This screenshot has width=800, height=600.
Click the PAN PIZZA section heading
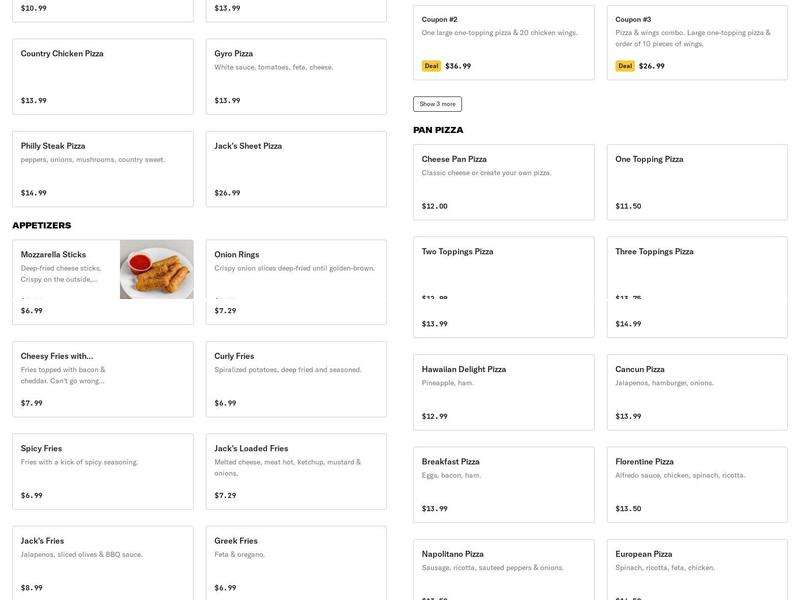pyautogui.click(x=440, y=128)
